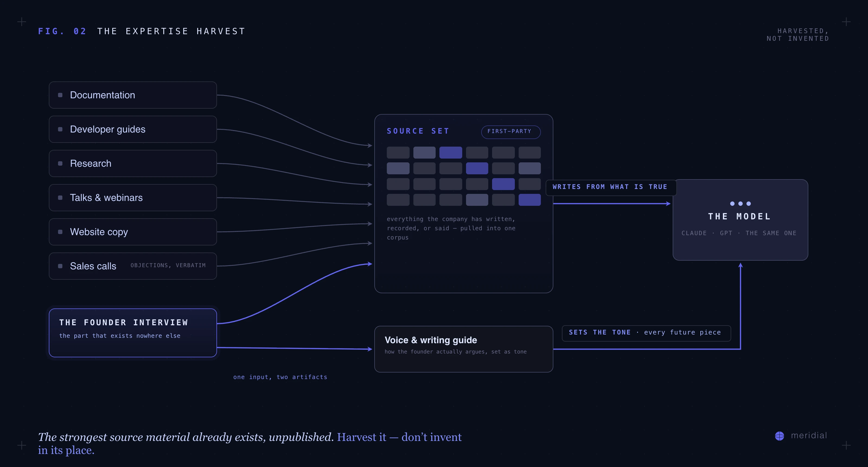Click the 'one input, two artifacts' caption

click(280, 377)
